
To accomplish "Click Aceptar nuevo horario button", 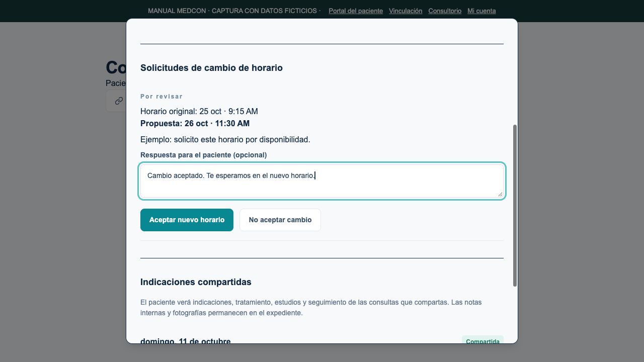I will point(187,220).
